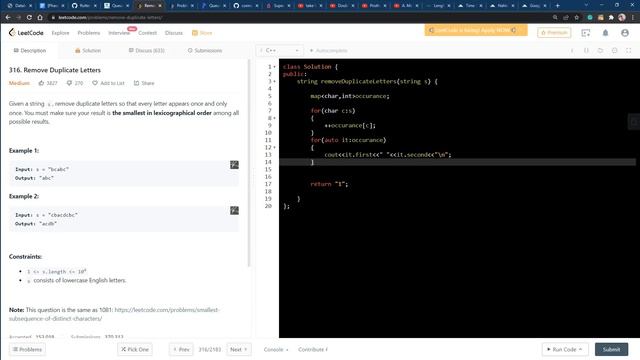Open the playground icon in the header
Screen dimensions: 640x360
click(586, 33)
